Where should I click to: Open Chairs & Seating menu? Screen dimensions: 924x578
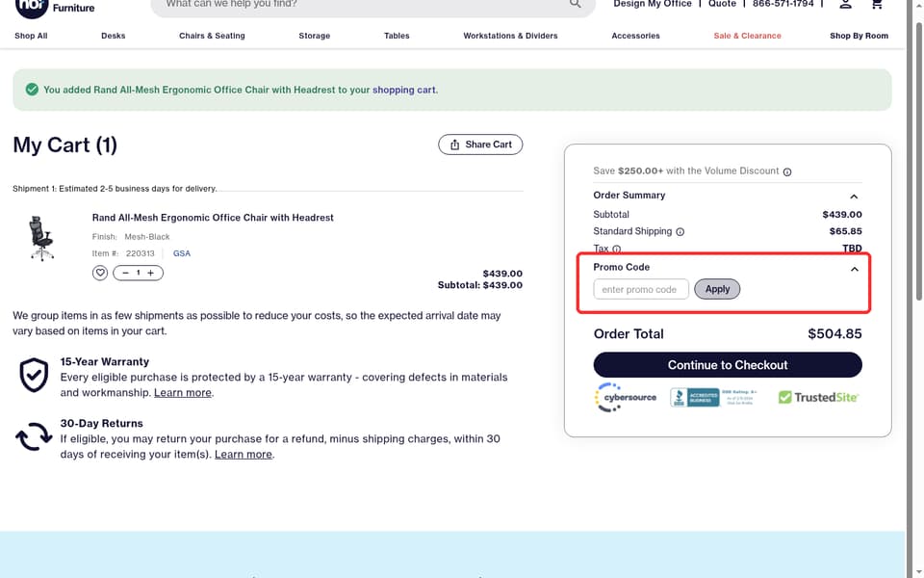click(x=212, y=36)
